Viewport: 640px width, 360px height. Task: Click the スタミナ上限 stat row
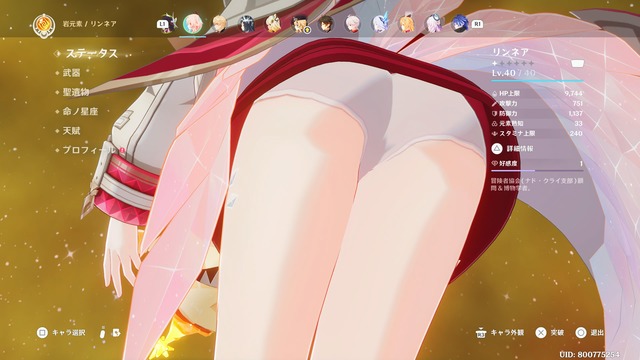(537, 133)
